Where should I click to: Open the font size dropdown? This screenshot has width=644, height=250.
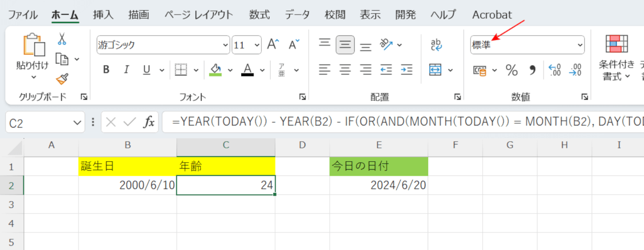[257, 45]
